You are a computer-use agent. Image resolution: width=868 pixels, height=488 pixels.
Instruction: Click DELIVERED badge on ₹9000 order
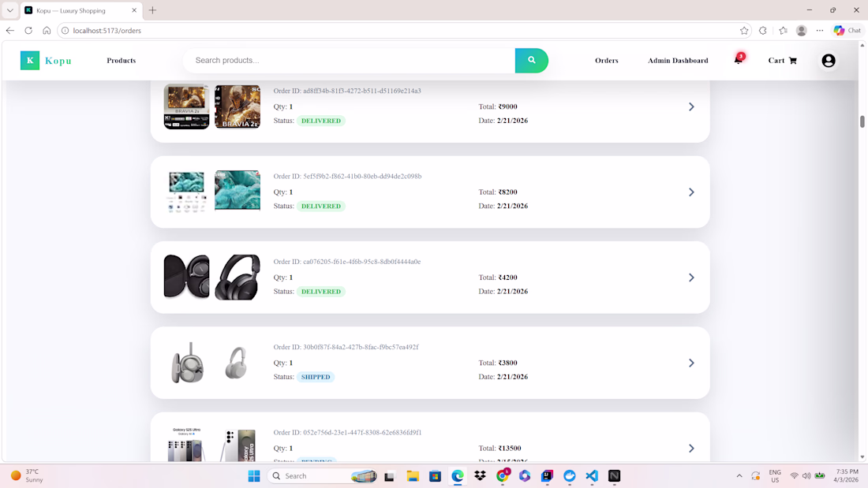(x=321, y=121)
